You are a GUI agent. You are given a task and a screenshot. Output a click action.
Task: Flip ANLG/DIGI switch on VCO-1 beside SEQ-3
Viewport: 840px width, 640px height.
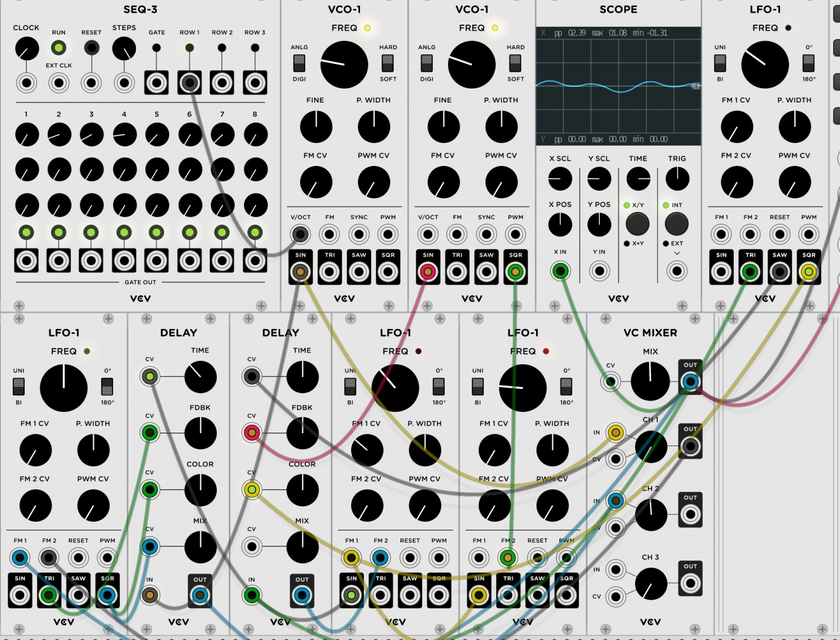pyautogui.click(x=299, y=63)
